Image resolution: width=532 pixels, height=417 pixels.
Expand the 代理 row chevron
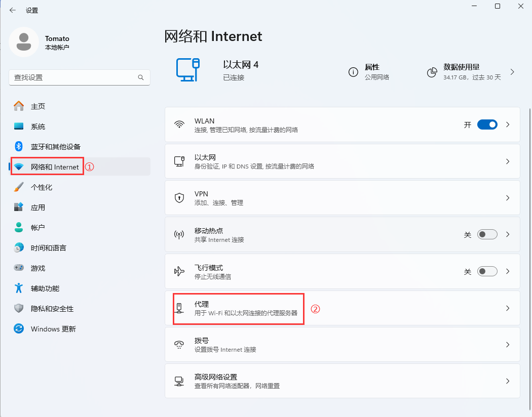(x=508, y=308)
